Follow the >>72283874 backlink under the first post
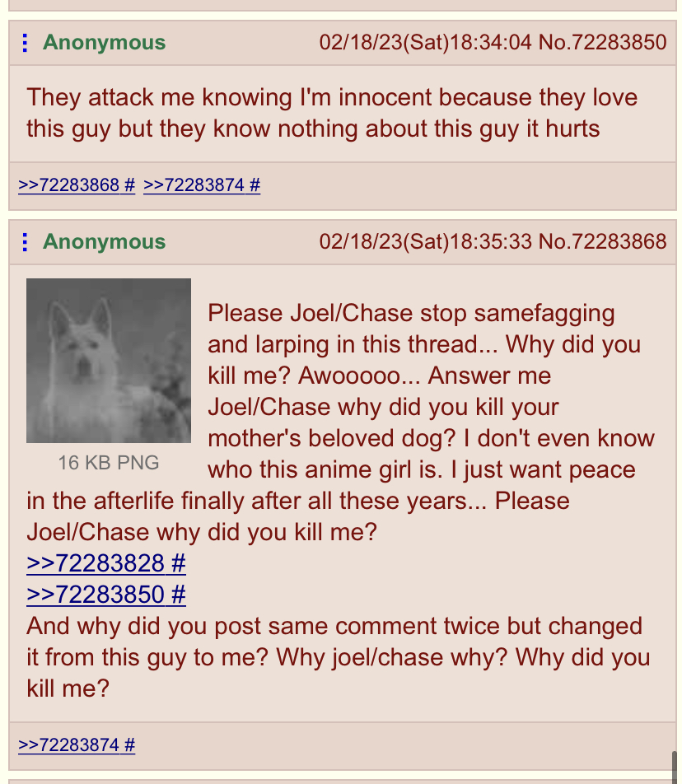 pos(194,185)
